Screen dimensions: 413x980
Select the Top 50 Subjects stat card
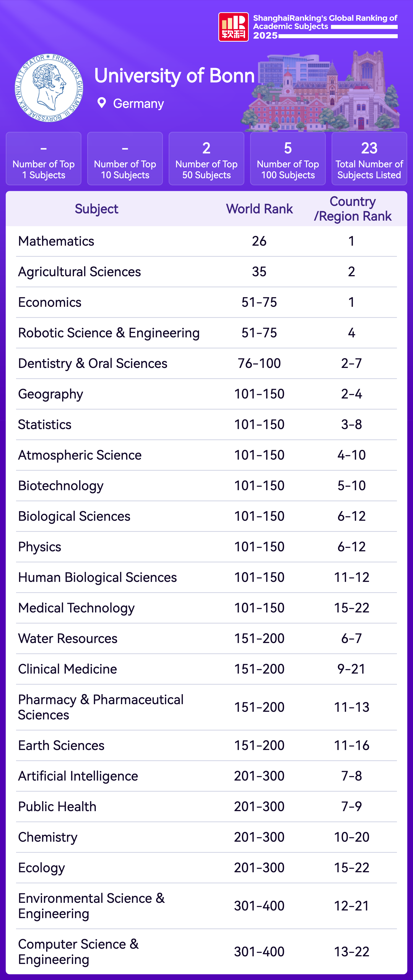(206, 159)
